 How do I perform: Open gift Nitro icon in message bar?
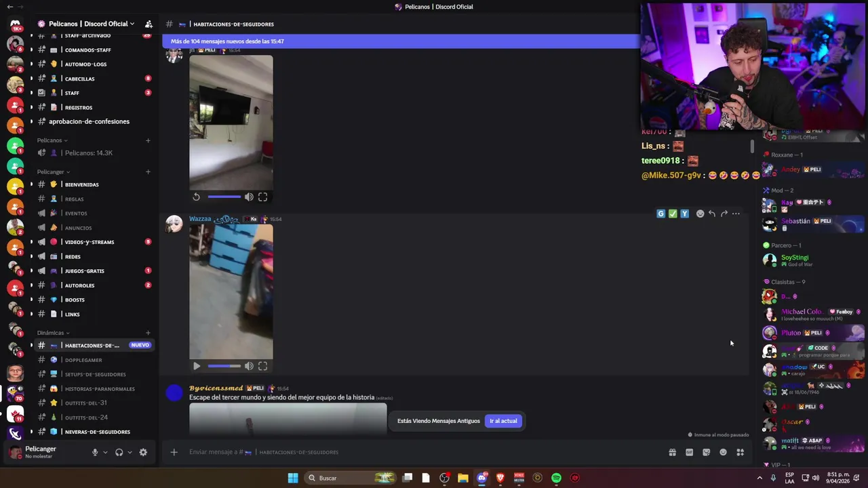pos(672,452)
